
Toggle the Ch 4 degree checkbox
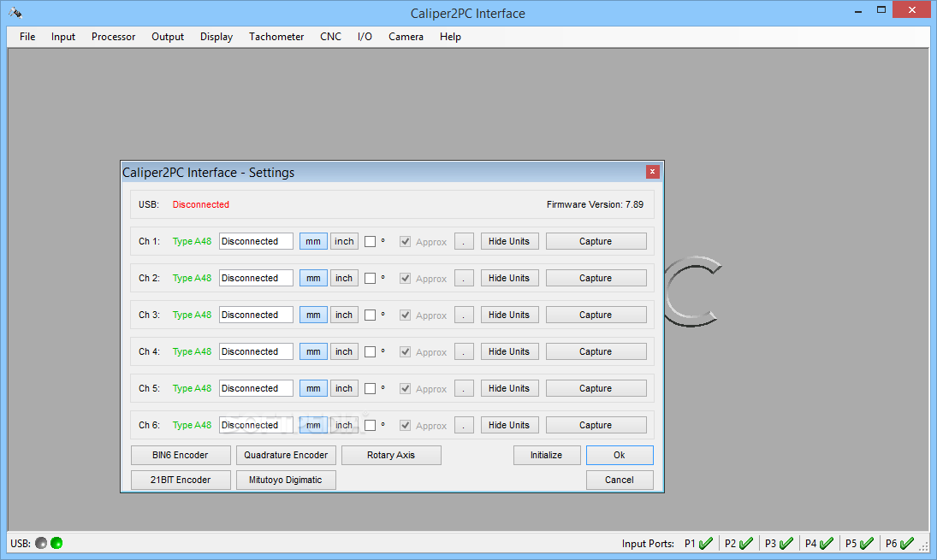[371, 351]
